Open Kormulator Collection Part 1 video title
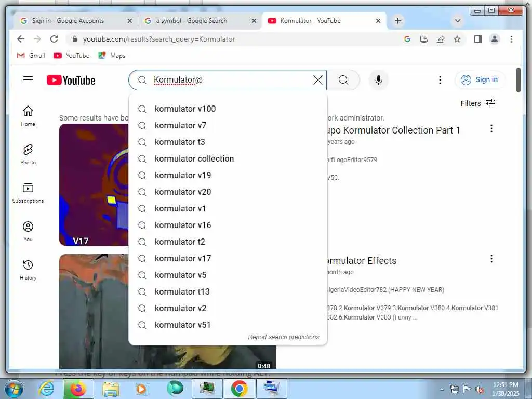The height and width of the screenshot is (399, 532). [x=394, y=130]
